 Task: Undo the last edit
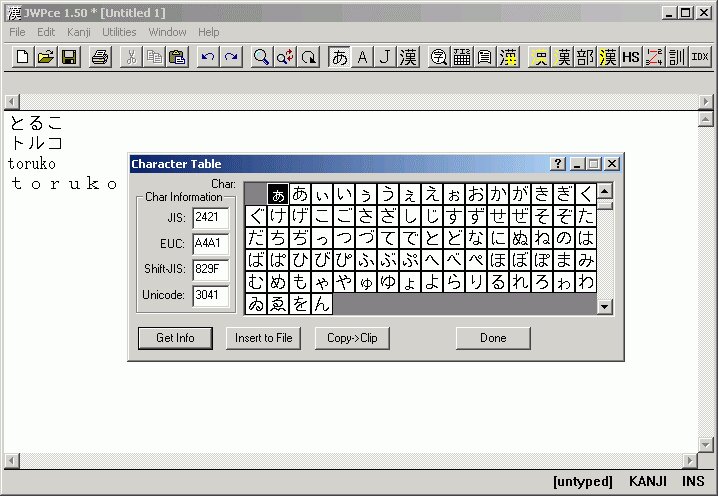point(208,57)
